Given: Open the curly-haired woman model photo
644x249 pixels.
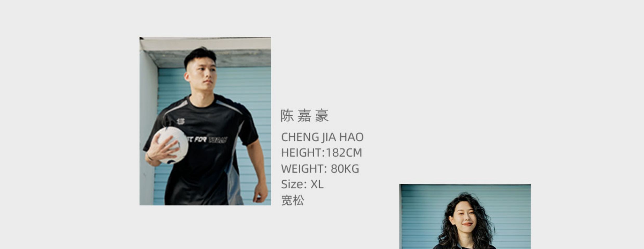Looking at the screenshot, I should tap(465, 217).
